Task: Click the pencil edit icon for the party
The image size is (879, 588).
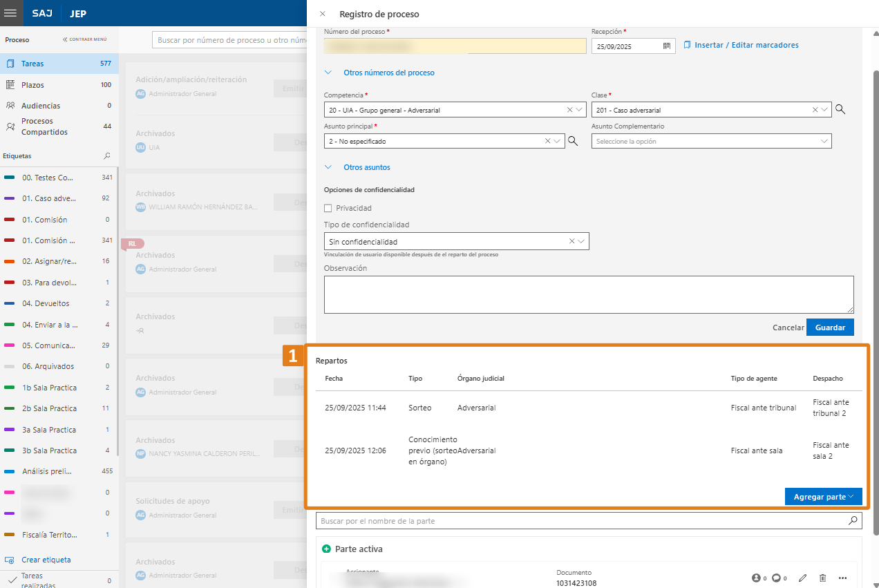Action: tap(802, 578)
